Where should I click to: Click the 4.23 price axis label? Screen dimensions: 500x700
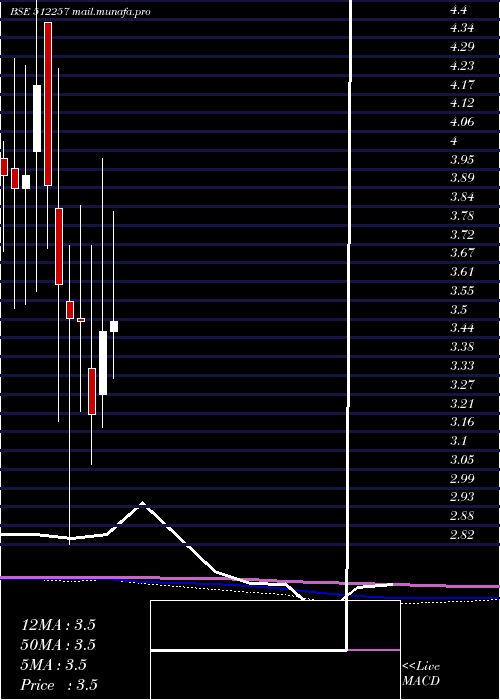462,66
